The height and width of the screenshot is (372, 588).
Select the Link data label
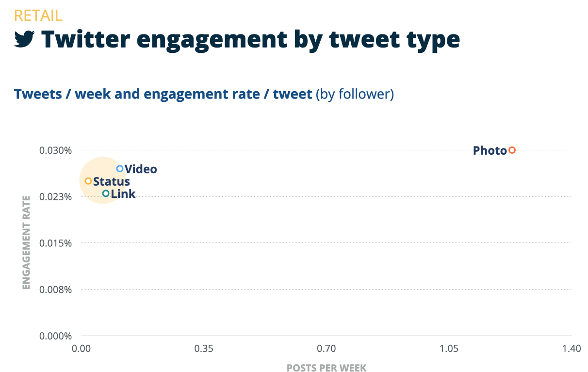click(x=123, y=194)
